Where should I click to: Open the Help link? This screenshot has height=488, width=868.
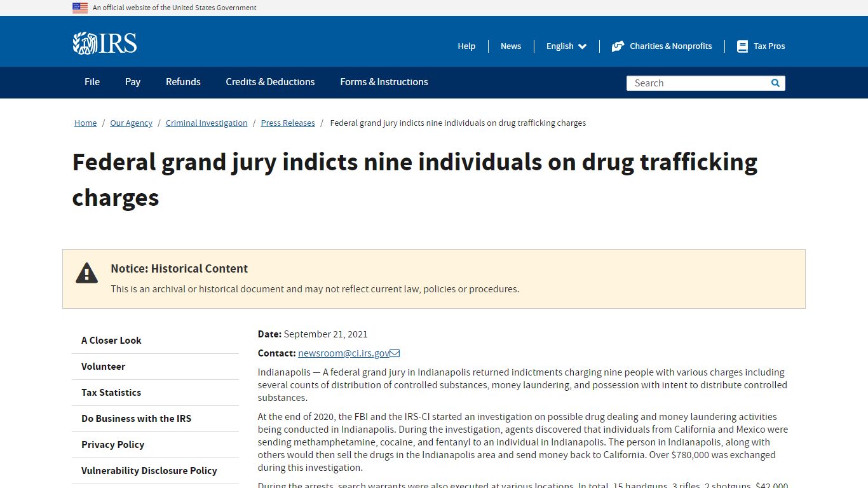[x=466, y=46]
